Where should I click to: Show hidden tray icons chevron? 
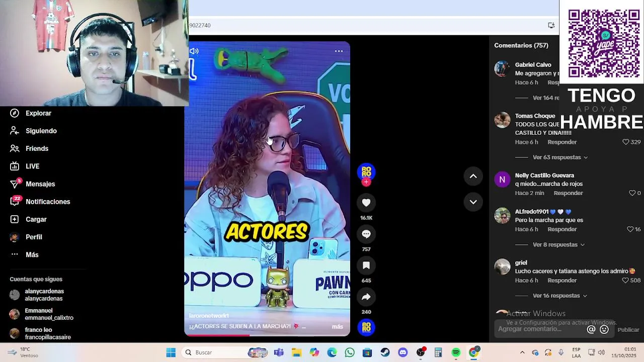point(522,352)
